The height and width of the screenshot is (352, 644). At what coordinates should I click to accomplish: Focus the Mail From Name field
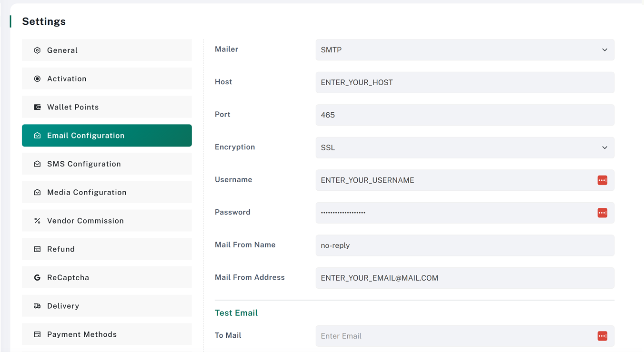click(x=465, y=245)
